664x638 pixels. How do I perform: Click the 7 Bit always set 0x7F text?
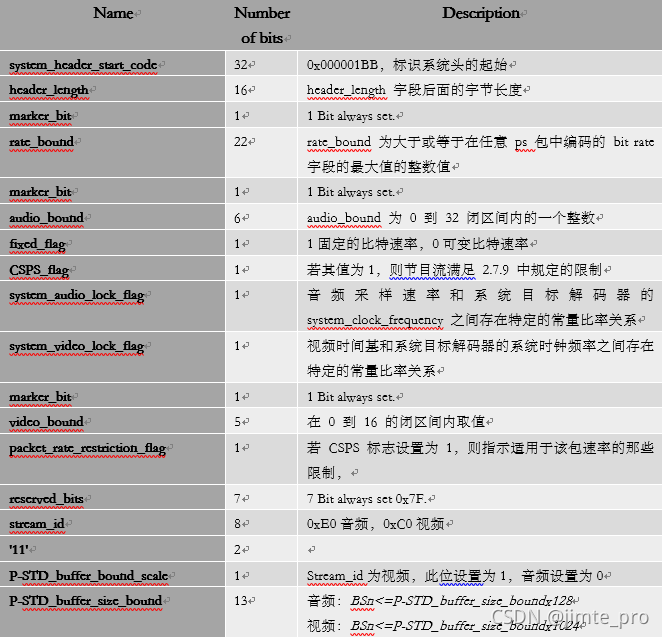(367, 499)
